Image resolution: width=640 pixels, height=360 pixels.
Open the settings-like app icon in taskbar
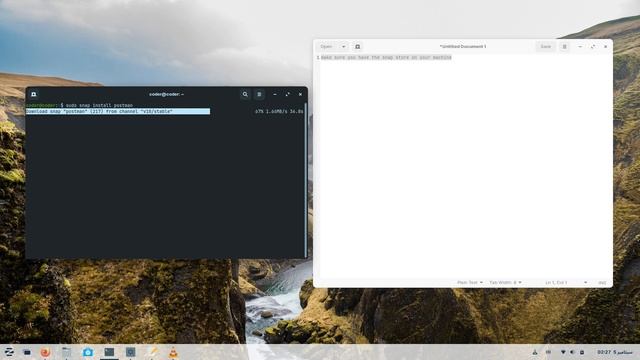[130, 352]
